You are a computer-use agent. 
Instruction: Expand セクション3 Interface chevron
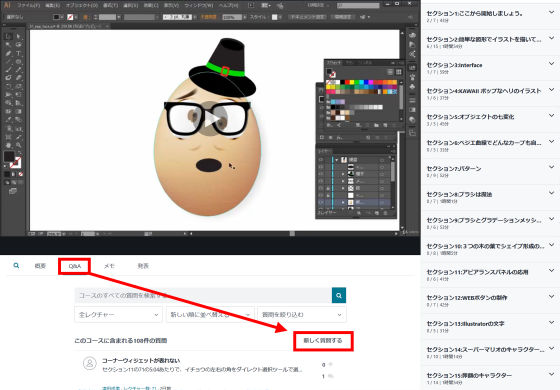click(551, 64)
